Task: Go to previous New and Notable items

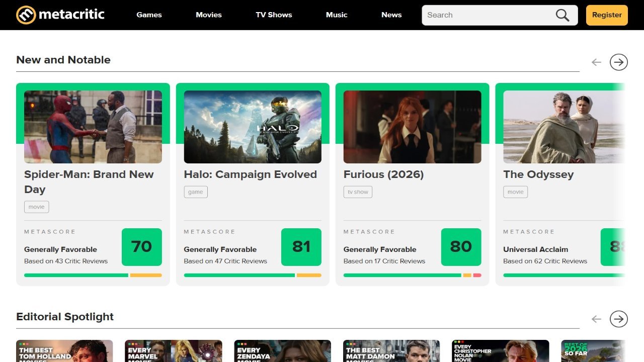Action: tap(596, 62)
